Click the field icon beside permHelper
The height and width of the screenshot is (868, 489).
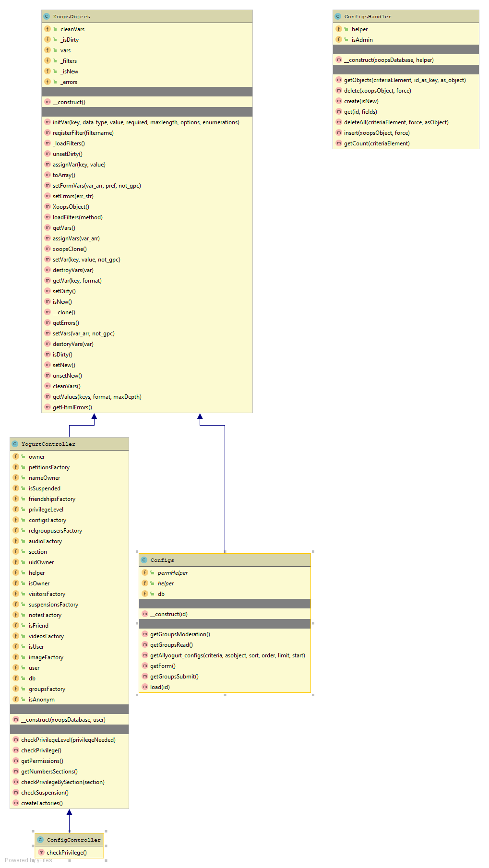pyautogui.click(x=145, y=572)
